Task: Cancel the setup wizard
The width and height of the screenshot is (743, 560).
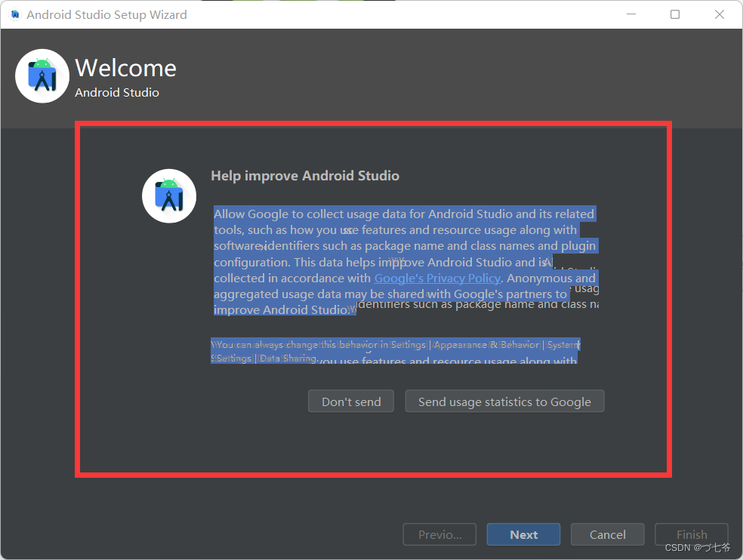Action: tap(607, 534)
